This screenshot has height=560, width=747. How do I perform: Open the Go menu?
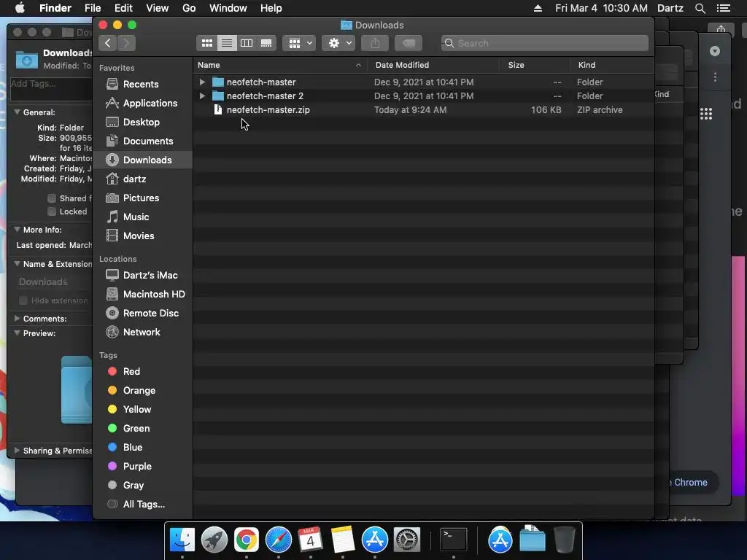point(189,8)
